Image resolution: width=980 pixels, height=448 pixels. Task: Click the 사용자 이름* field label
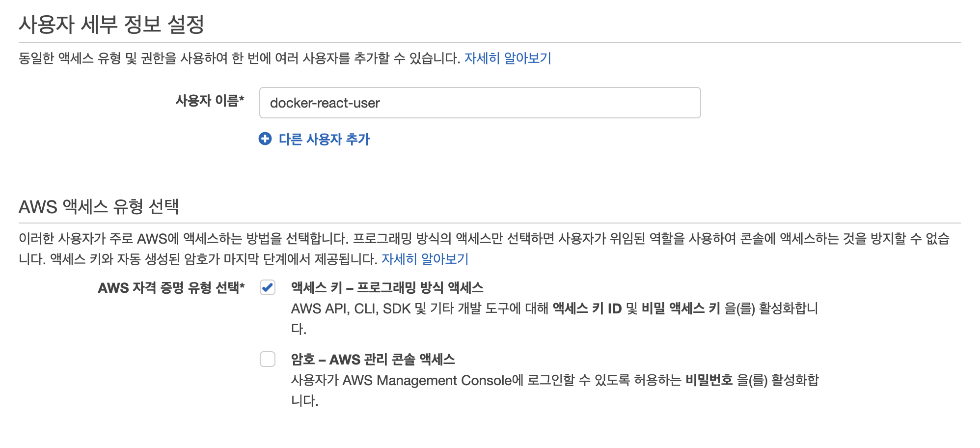click(210, 101)
